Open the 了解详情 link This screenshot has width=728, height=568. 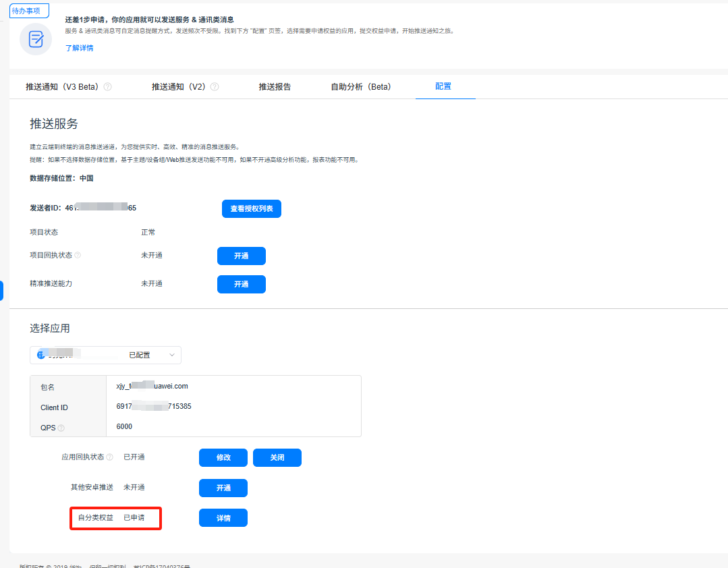(x=79, y=48)
